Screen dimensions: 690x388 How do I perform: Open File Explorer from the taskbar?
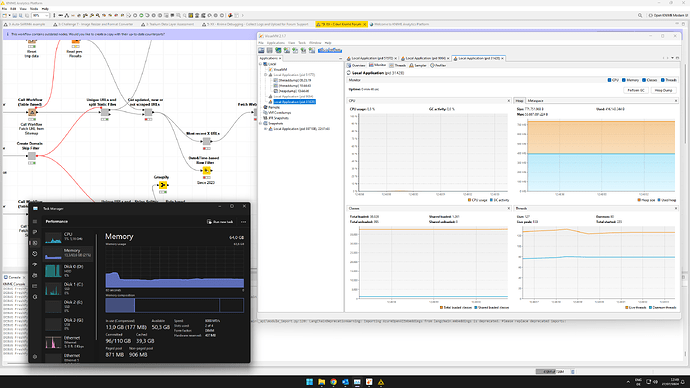(x=321, y=382)
